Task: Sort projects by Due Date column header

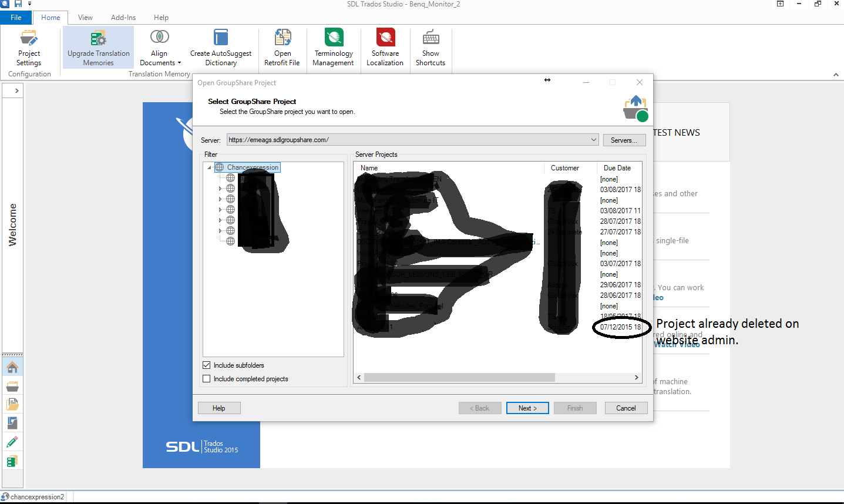Action: point(617,168)
